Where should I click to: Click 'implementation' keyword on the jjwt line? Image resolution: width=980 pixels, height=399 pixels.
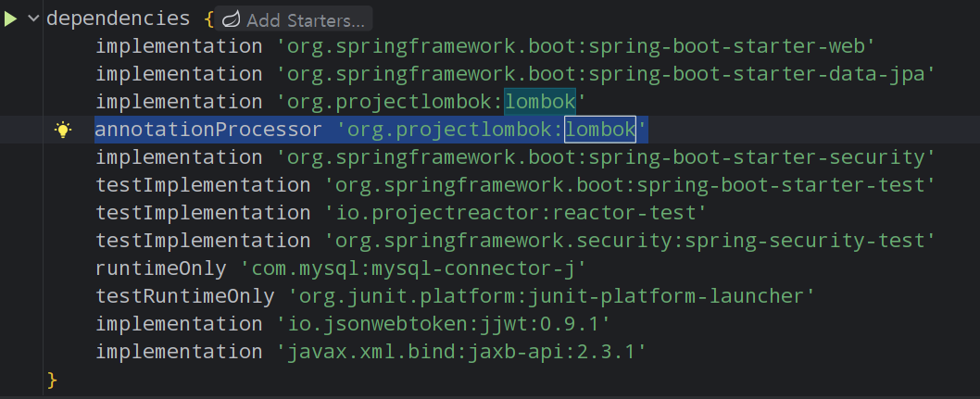point(179,324)
